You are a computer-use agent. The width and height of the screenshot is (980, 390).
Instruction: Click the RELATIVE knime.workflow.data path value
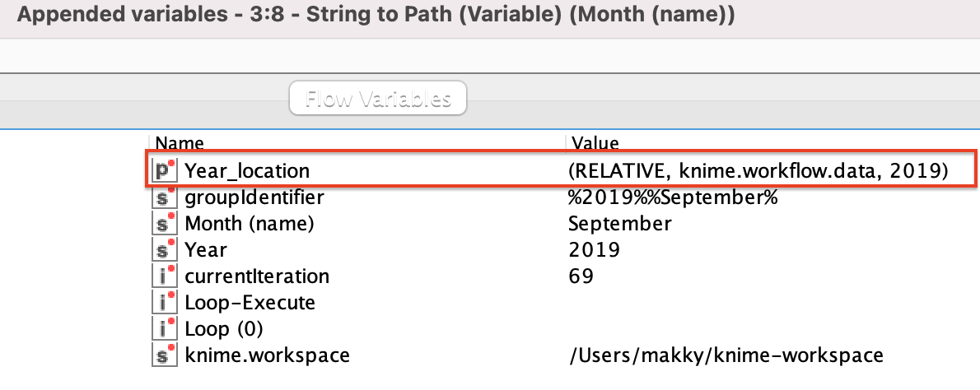click(x=758, y=171)
